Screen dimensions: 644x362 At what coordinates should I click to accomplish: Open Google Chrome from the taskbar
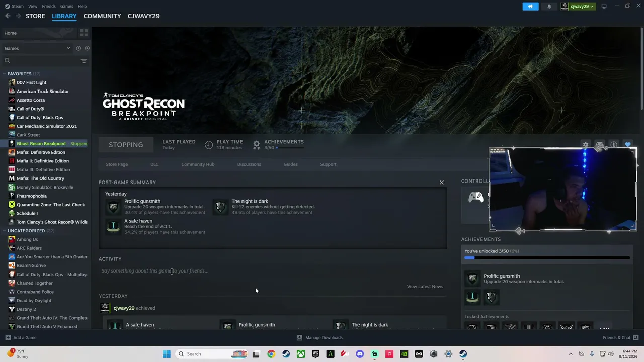[271, 354]
